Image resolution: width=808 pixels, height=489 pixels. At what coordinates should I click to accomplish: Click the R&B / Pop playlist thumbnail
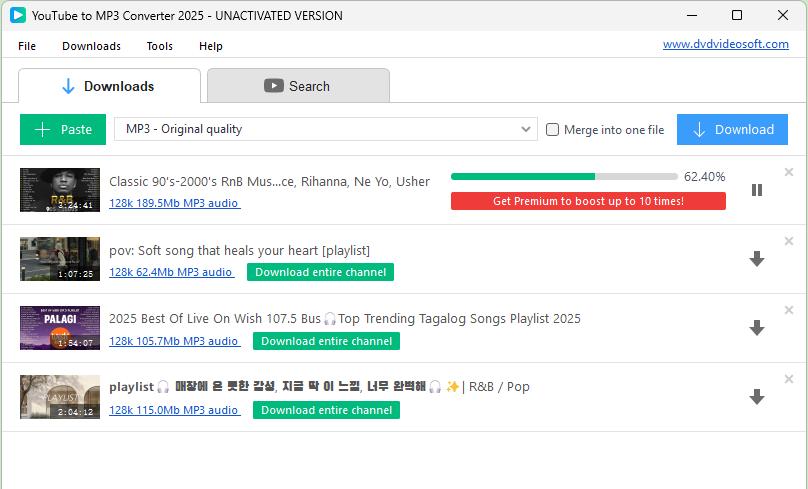[60, 397]
